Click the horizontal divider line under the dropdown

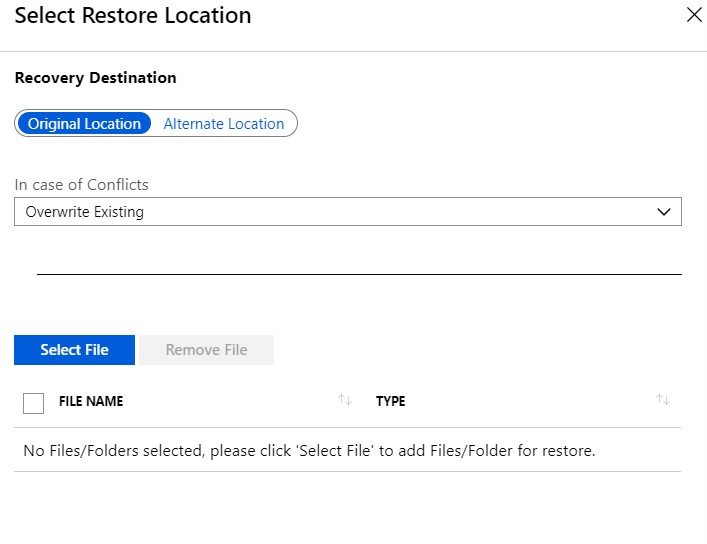pos(359,274)
